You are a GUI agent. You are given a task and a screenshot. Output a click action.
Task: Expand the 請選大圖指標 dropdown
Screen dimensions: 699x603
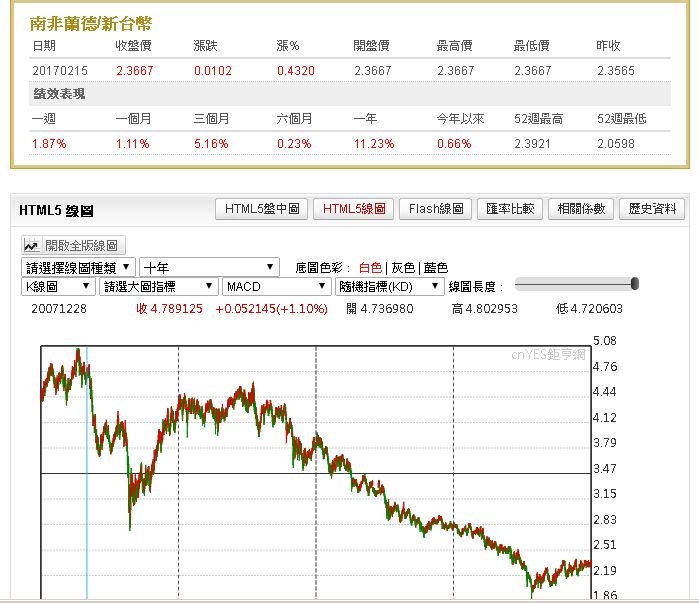tap(159, 286)
